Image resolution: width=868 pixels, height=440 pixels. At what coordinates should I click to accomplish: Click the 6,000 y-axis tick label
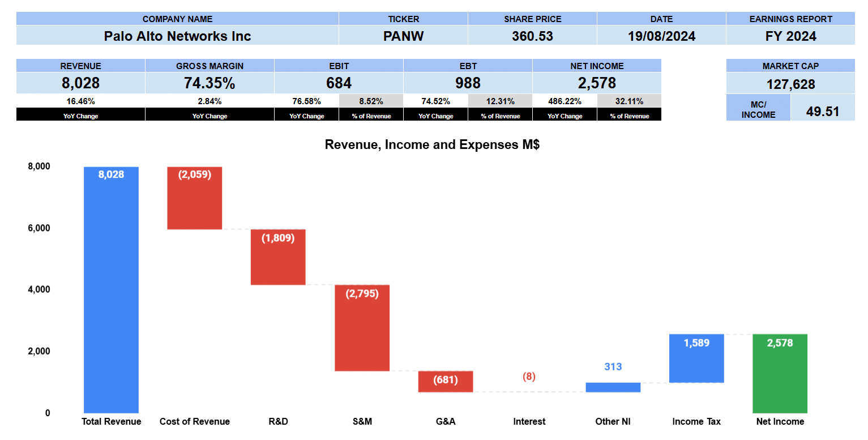tap(39, 228)
